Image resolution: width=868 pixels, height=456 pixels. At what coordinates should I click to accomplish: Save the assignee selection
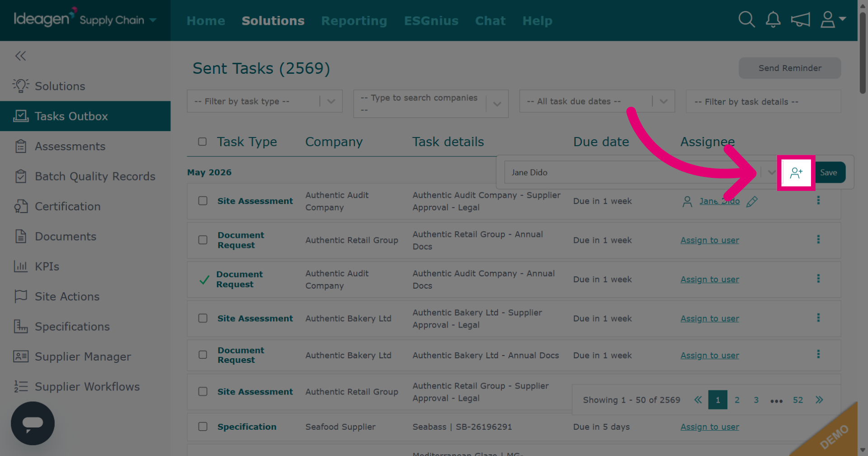click(x=829, y=172)
